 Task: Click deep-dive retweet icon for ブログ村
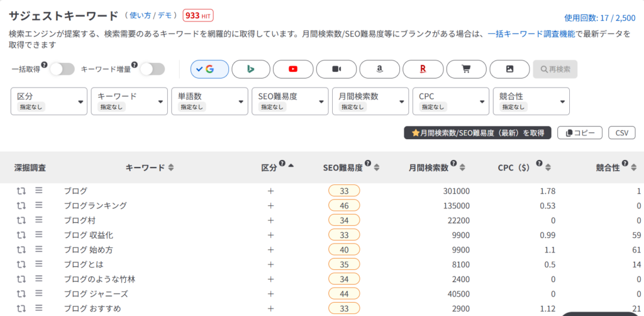click(21, 220)
